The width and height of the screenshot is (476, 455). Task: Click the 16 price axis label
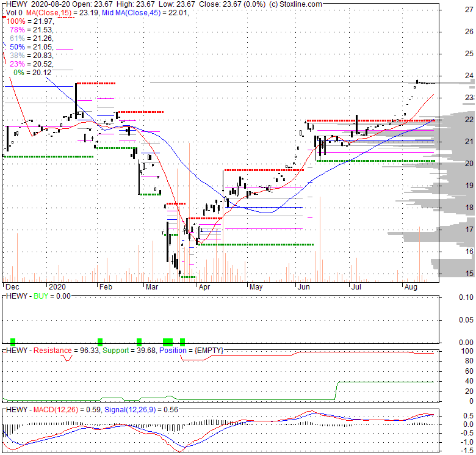point(469,252)
